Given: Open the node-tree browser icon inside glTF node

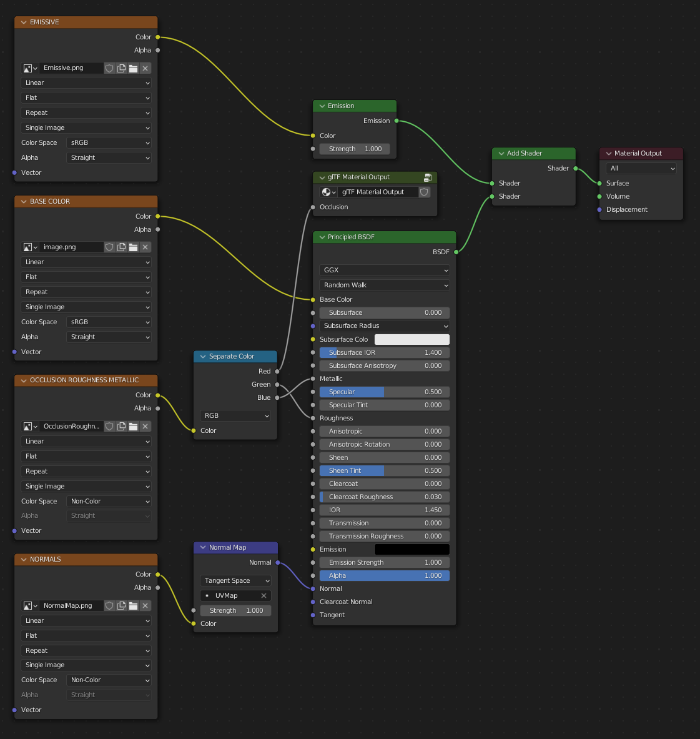Looking at the screenshot, I should coord(327,192).
